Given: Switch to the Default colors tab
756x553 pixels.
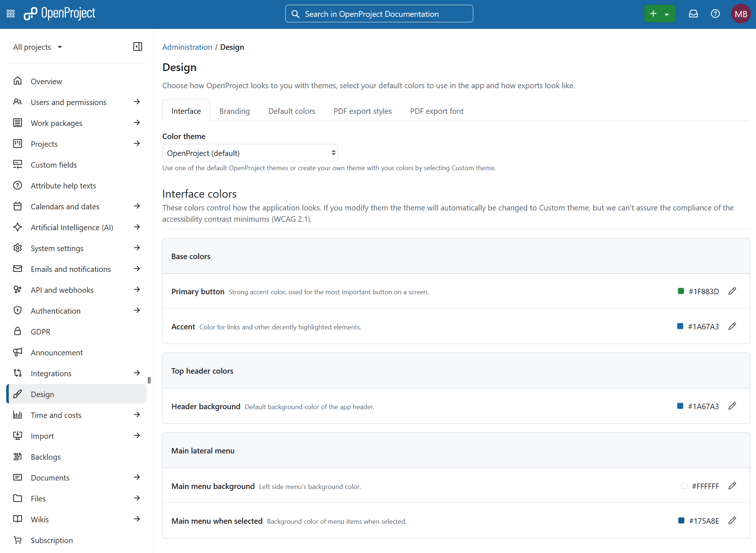Looking at the screenshot, I should pyautogui.click(x=292, y=111).
